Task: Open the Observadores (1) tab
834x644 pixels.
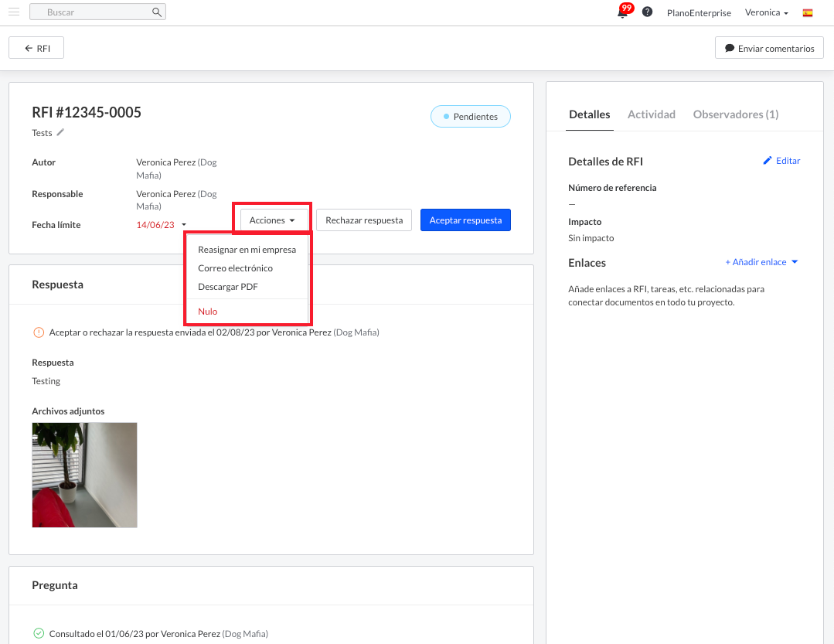Action: (735, 114)
